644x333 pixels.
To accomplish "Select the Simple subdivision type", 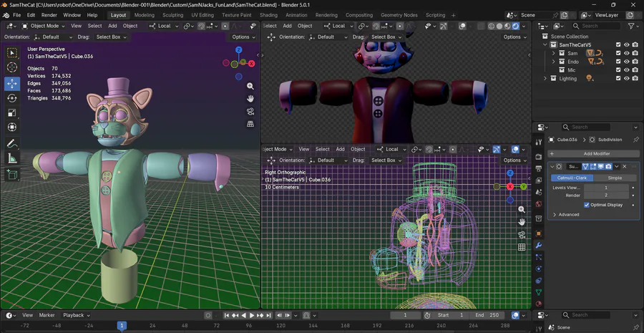I will 615,178.
